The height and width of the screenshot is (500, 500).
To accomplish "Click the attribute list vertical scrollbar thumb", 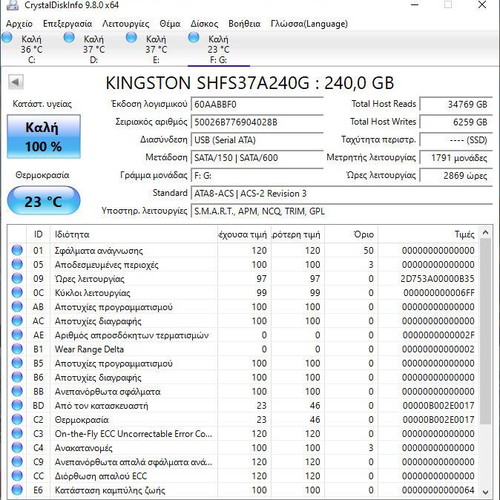I will [x=485, y=331].
